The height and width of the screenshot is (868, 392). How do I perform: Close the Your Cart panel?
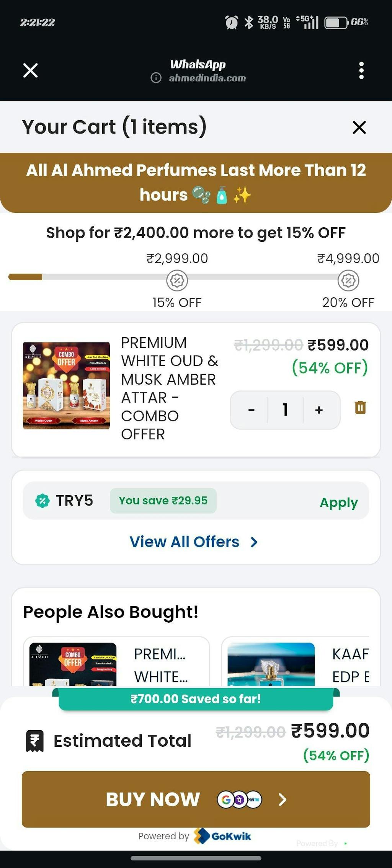pyautogui.click(x=359, y=127)
